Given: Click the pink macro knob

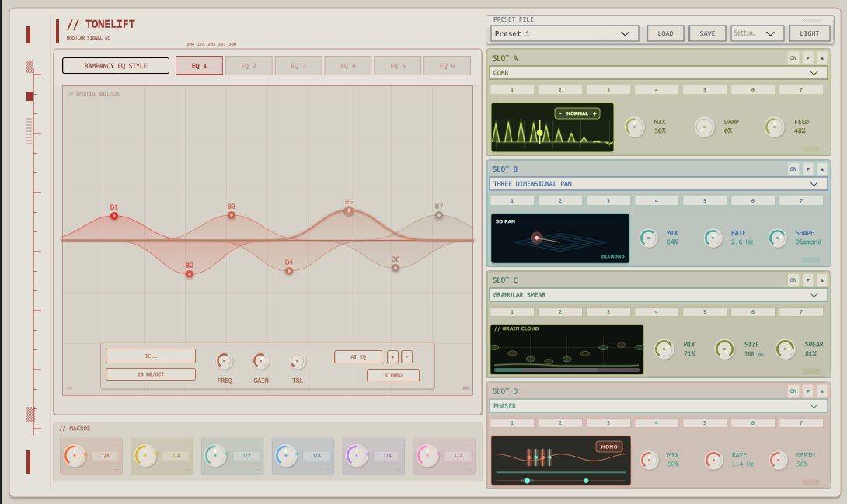Looking at the screenshot, I should pos(428,456).
